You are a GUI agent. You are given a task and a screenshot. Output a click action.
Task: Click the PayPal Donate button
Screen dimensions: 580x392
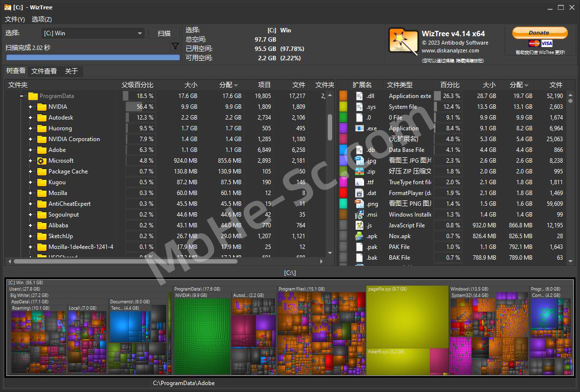[539, 32]
